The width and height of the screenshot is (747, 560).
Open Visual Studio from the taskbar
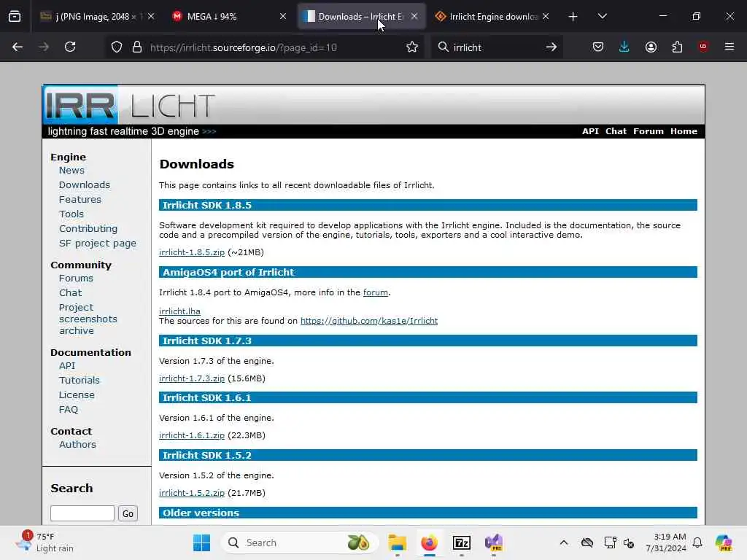pyautogui.click(x=494, y=542)
